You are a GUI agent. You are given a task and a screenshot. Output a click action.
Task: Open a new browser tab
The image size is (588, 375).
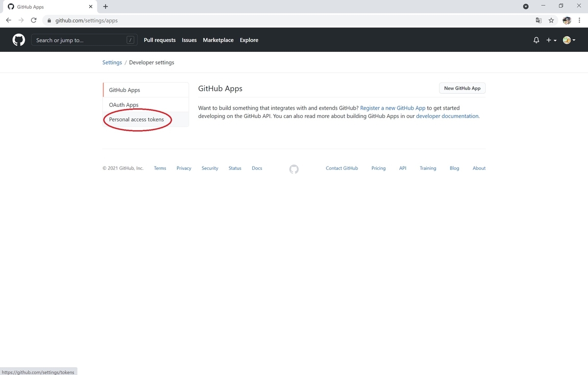(x=105, y=7)
